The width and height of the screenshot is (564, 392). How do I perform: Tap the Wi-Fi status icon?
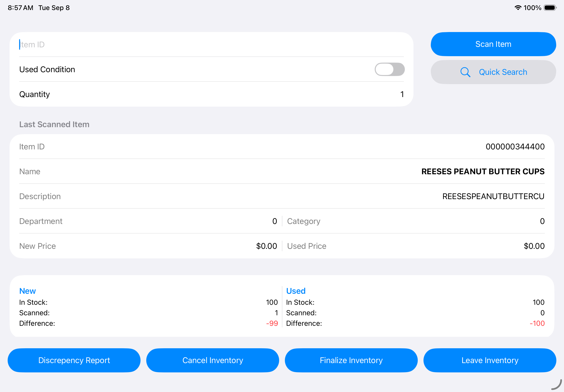click(x=518, y=8)
